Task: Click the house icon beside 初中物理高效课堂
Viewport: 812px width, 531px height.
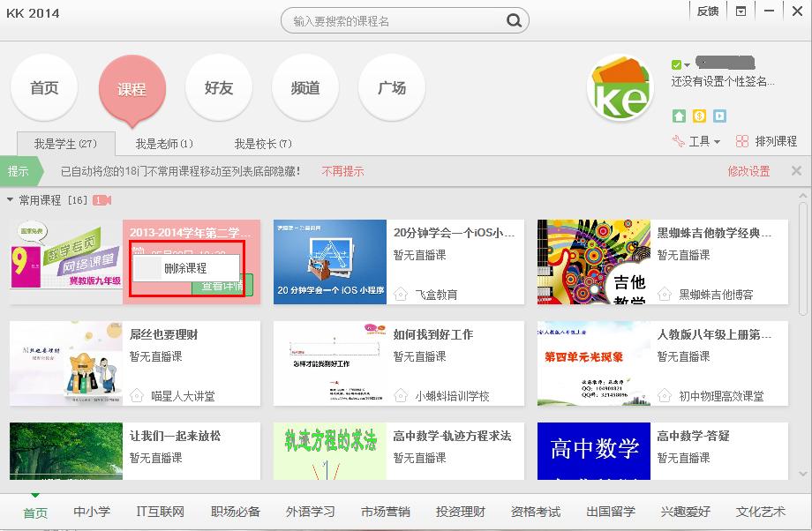Action: click(665, 396)
